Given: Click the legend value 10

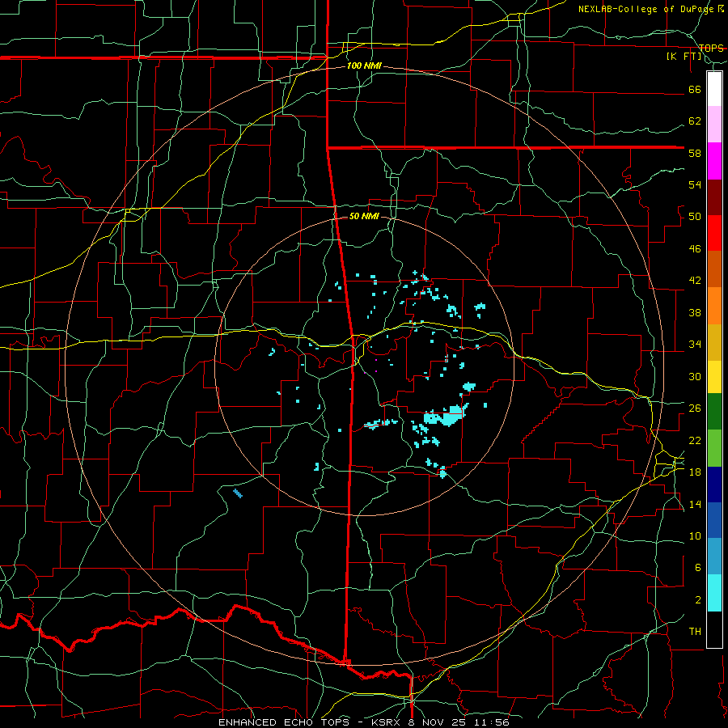Looking at the screenshot, I should [x=695, y=536].
